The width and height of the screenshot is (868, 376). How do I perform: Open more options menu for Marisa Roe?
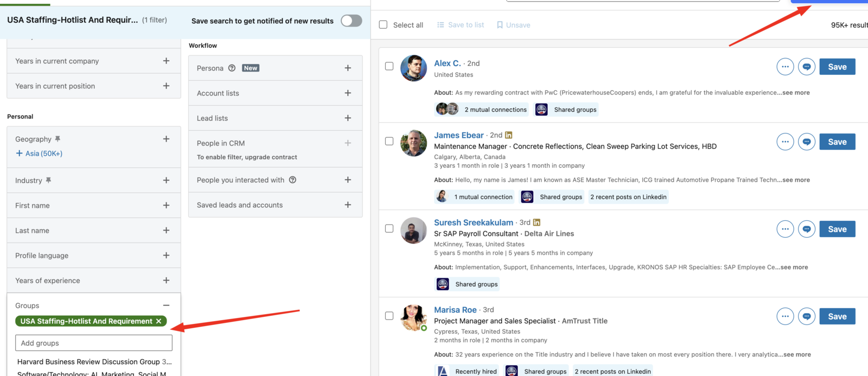click(785, 316)
